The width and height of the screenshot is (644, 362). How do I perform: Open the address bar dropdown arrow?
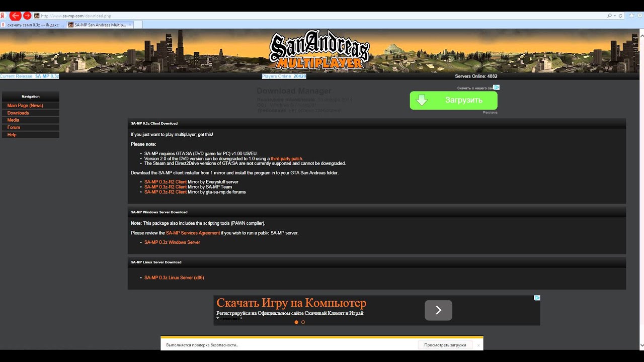[x=615, y=16]
